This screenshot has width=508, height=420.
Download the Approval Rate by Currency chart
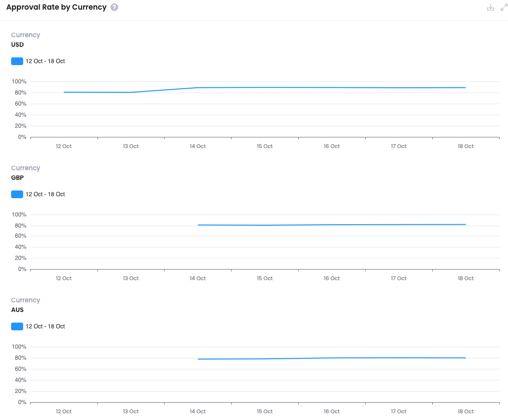[491, 7]
